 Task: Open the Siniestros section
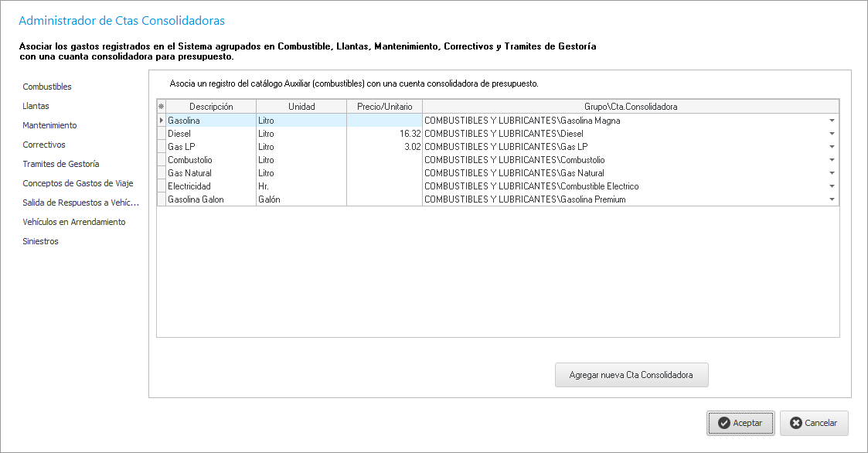point(40,241)
